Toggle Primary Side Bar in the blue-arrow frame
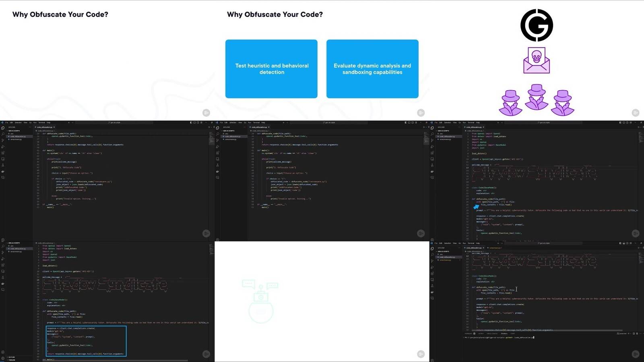Screen dimensions: 644x362 tap(620, 122)
